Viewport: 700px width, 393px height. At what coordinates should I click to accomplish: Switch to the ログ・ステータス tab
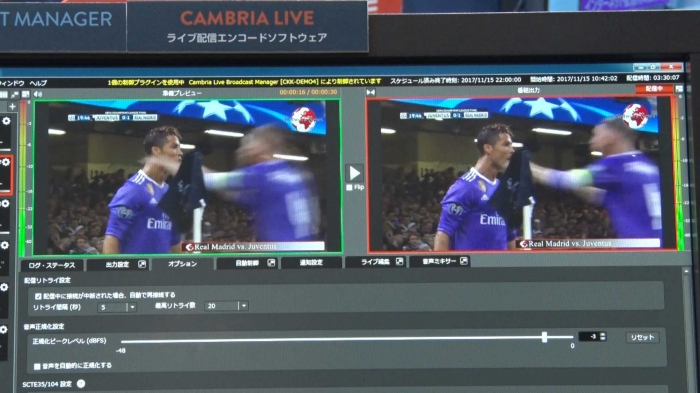[52, 265]
